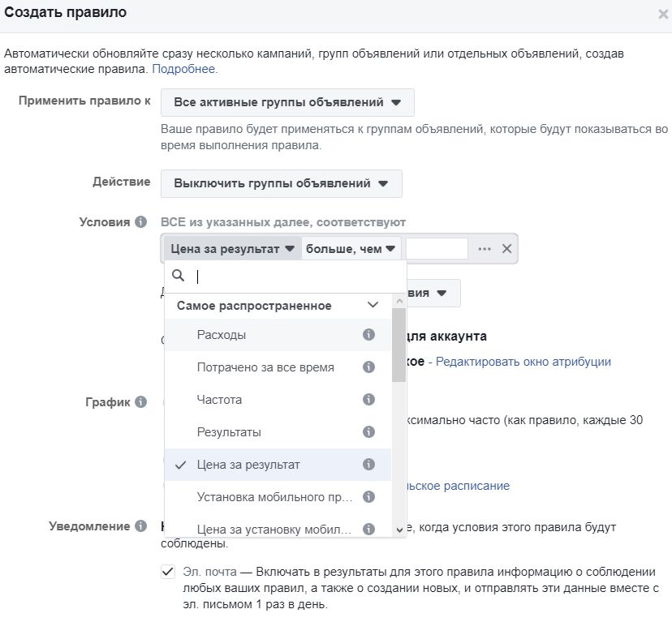Click the info icon next to "Результаты"
Screen dimensions: 672x622
[x=368, y=431]
